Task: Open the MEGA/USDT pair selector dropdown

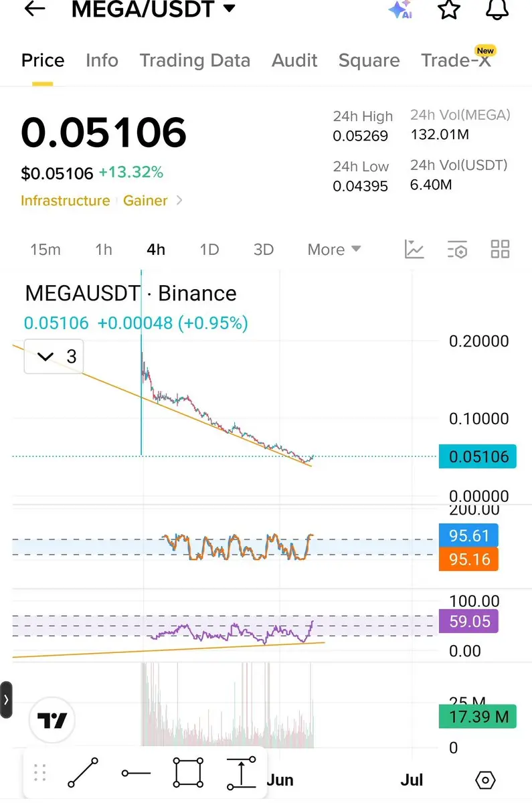Action: pos(153,9)
